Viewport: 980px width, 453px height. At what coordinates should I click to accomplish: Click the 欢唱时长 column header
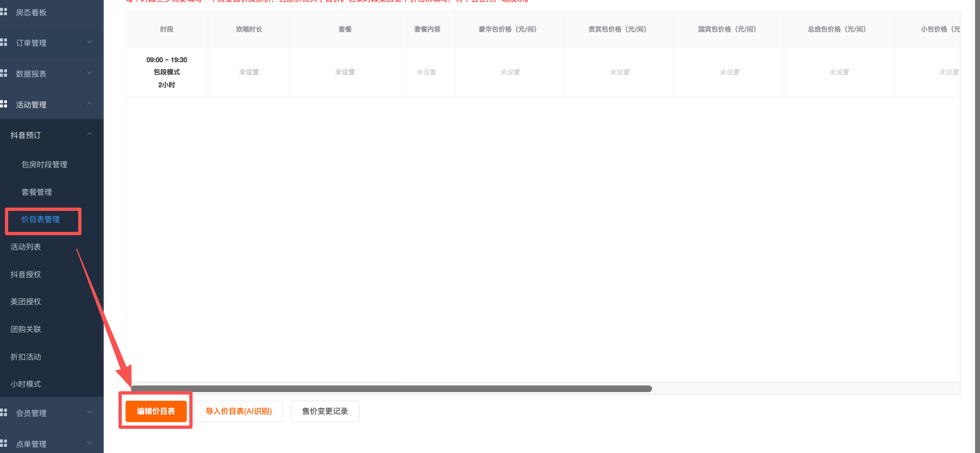[x=249, y=29]
